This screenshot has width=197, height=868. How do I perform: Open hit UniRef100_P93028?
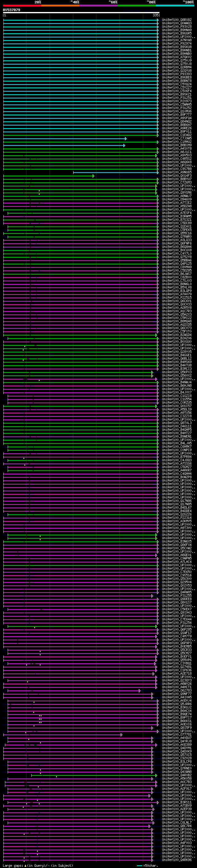coord(177,26)
